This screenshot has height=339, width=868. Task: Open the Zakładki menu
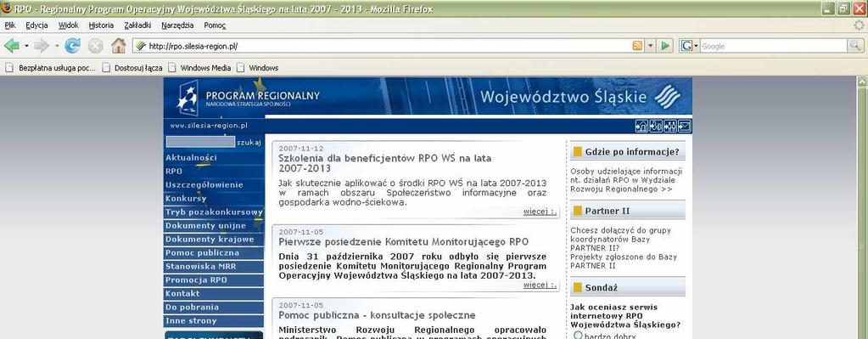(x=137, y=25)
